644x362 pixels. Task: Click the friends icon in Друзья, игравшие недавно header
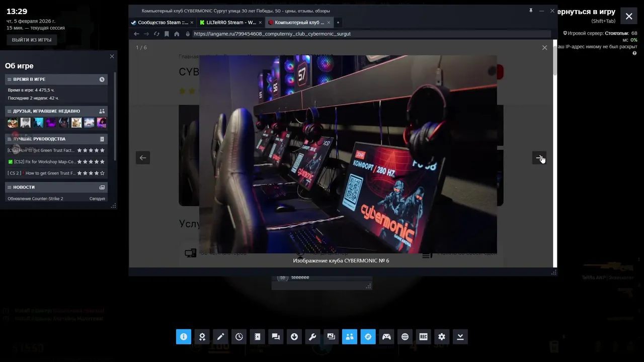tap(102, 111)
